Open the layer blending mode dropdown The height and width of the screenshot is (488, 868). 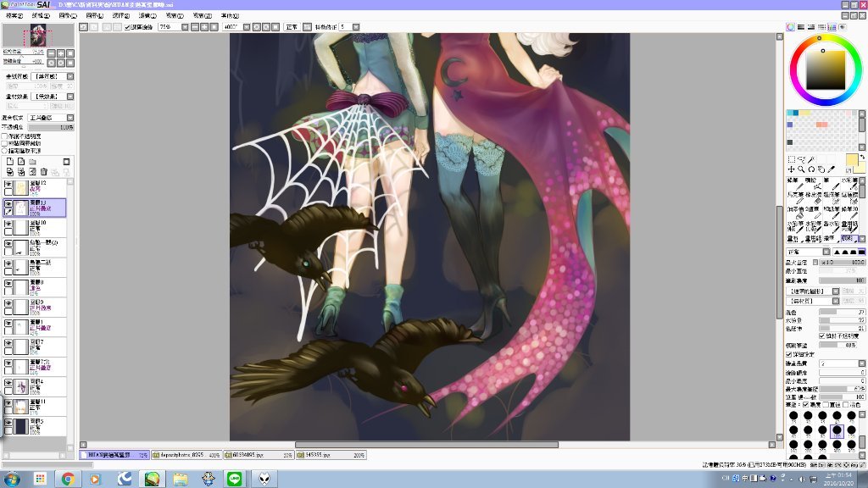pos(70,118)
